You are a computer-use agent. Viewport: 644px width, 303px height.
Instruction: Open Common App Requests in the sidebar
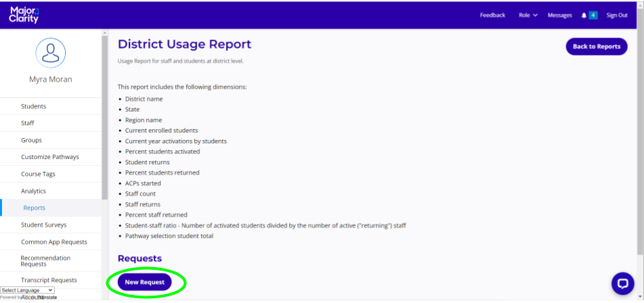[x=53, y=242]
